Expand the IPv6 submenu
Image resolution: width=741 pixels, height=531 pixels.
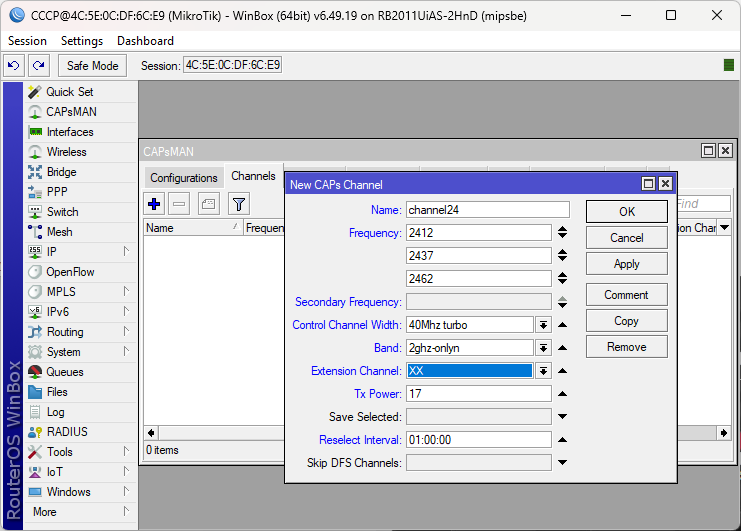coord(126,311)
